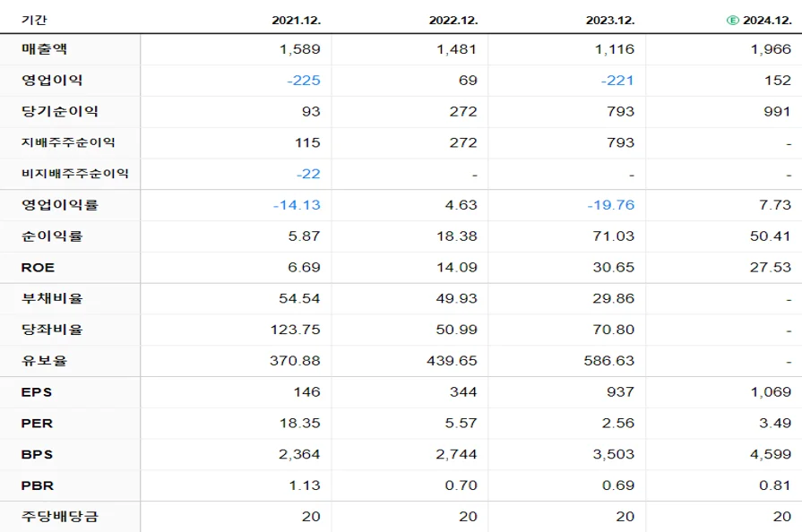Click the 당좌비율 row label
Viewport: 802px width, 532px height.
pos(52,330)
